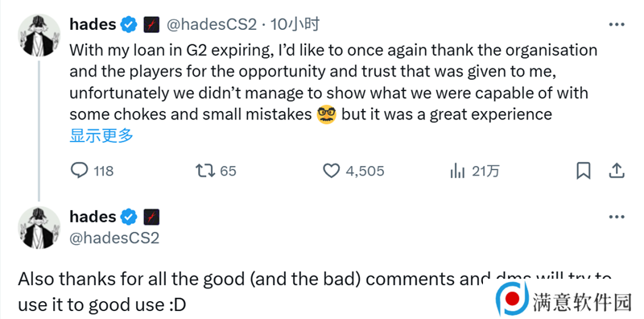Open @hadesCS2 handle in first tweet header
Screen dimensions: 644x319
(x=211, y=25)
